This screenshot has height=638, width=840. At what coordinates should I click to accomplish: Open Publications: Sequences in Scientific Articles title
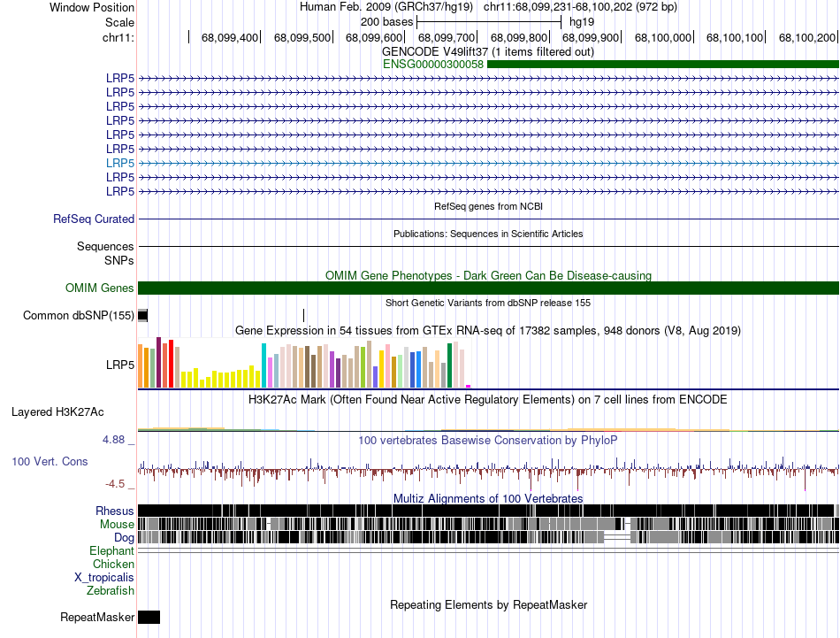pyautogui.click(x=488, y=234)
